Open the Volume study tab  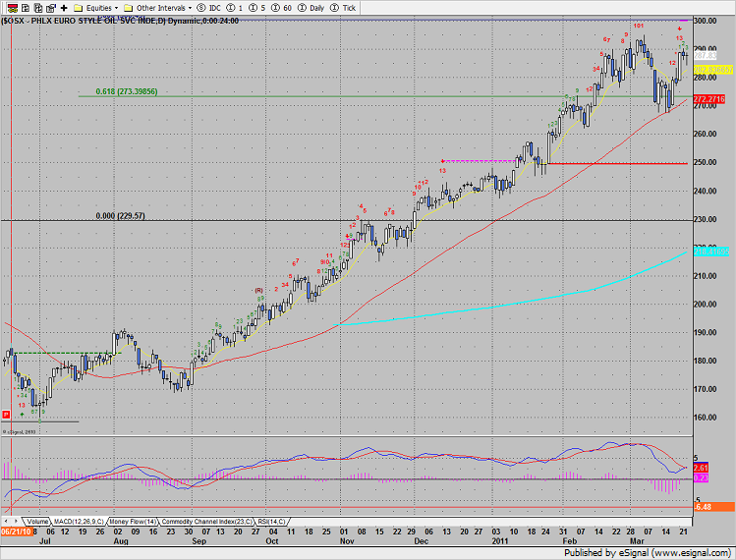click(37, 522)
